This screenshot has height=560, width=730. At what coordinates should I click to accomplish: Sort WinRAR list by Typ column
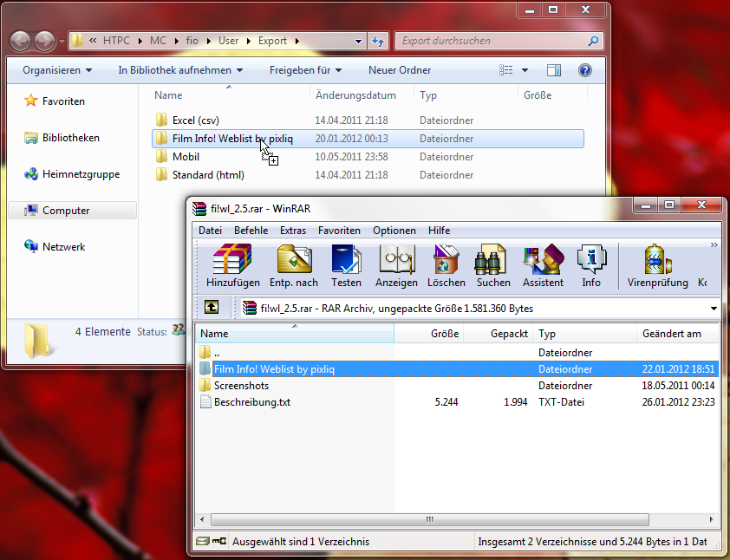tap(584, 333)
